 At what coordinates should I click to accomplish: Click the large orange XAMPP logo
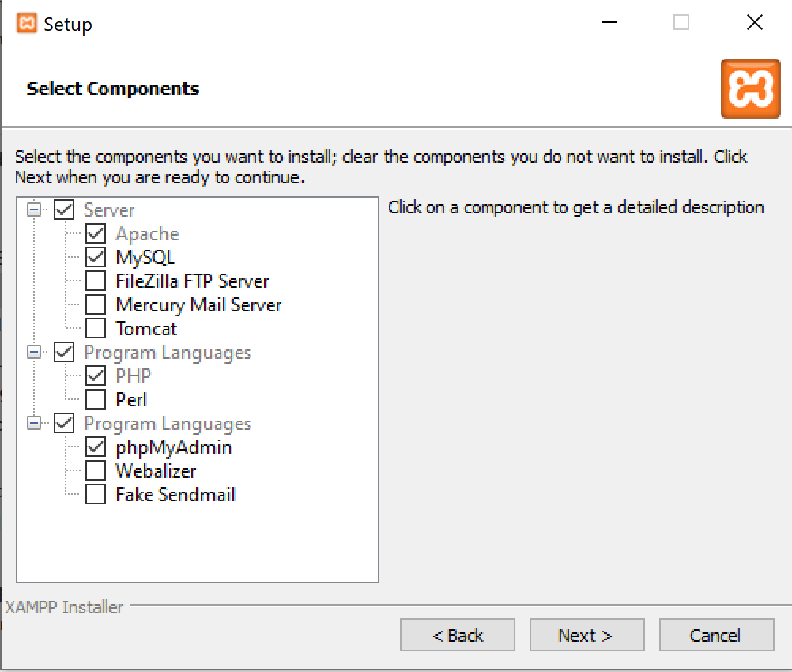click(x=750, y=89)
